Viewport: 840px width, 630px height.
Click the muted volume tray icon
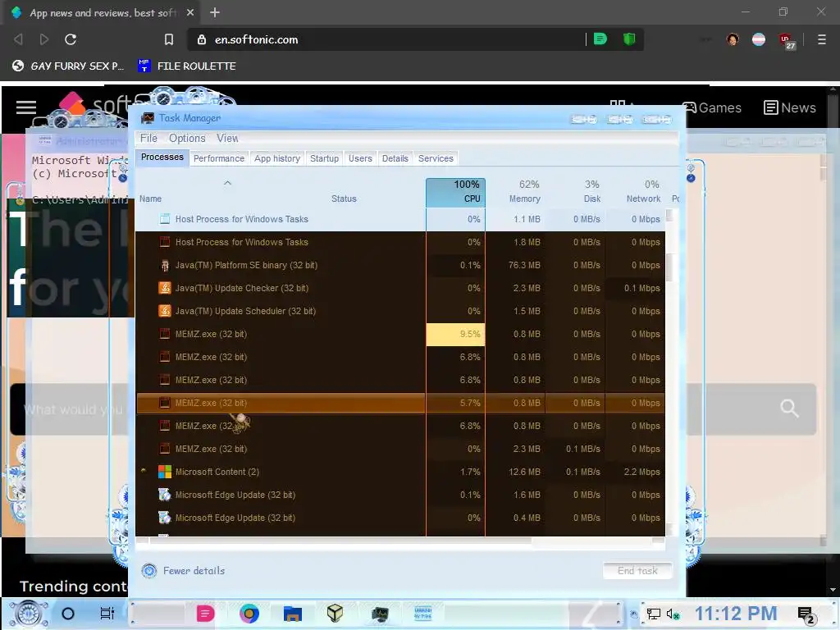[673, 614]
